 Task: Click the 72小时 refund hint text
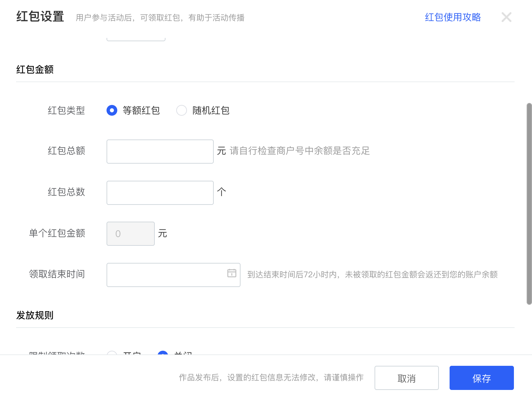pyautogui.click(x=372, y=275)
